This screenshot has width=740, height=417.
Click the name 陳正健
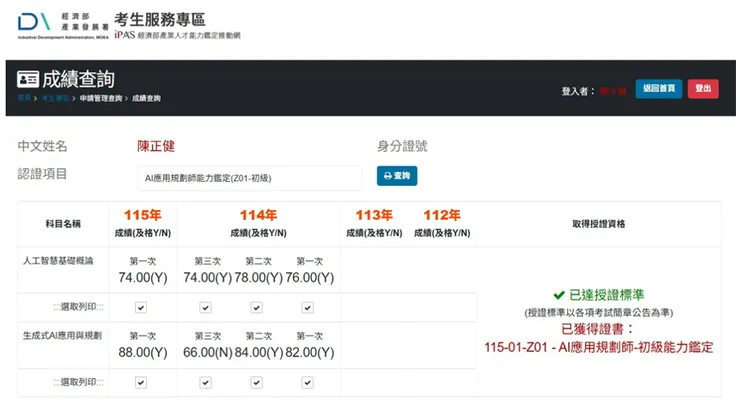pos(156,146)
